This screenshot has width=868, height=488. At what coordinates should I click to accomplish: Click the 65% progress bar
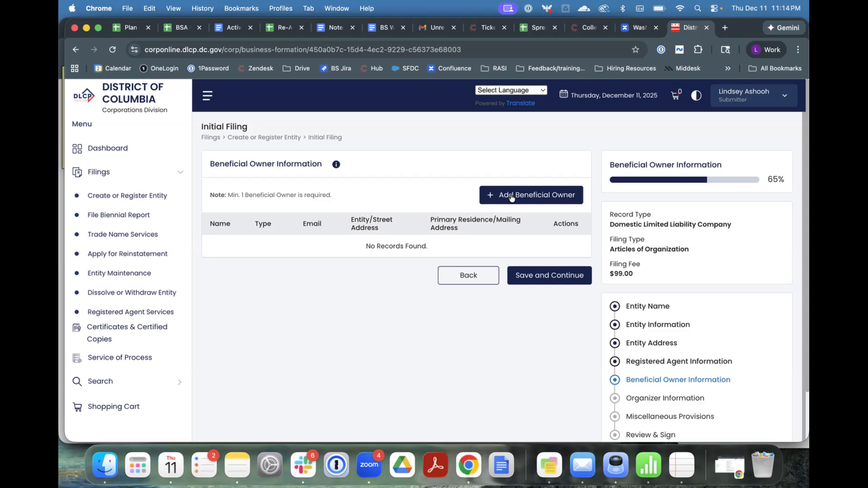pos(684,180)
